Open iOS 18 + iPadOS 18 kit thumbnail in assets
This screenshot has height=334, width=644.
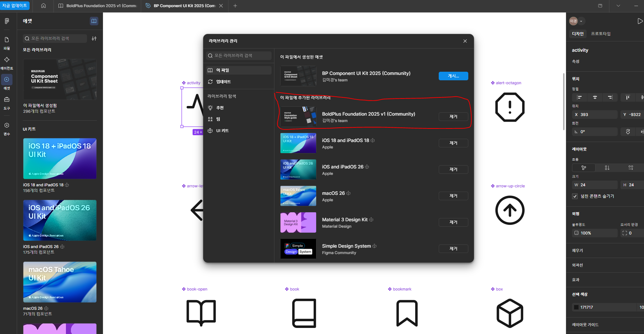point(60,158)
